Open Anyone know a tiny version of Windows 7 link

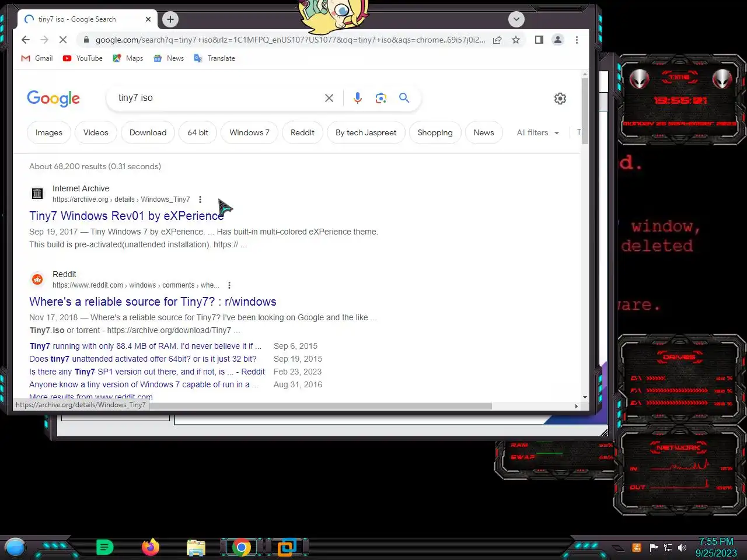click(144, 384)
